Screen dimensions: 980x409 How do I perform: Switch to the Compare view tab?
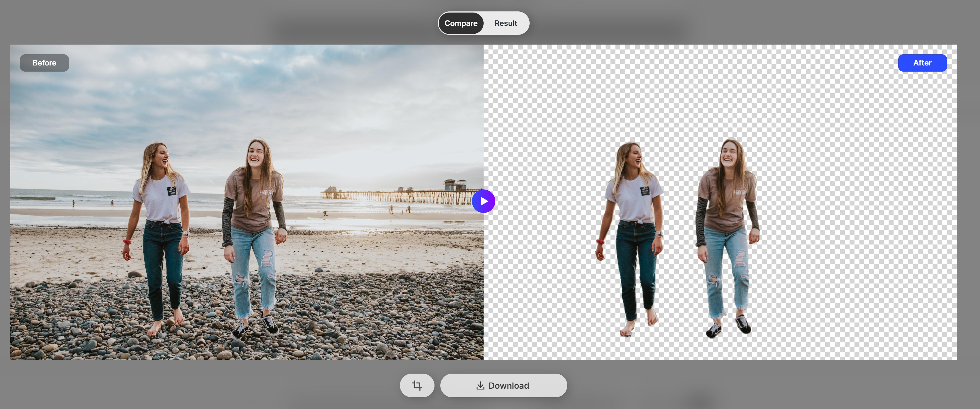click(461, 23)
